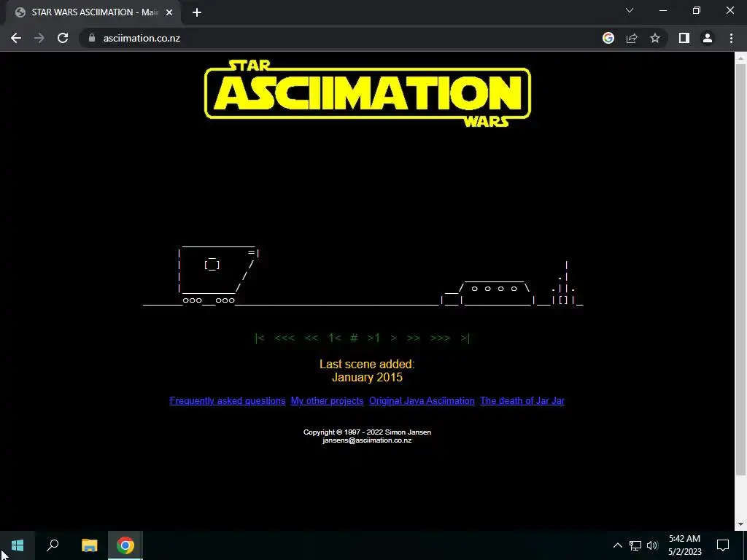The width and height of the screenshot is (747, 560).
Task: Click the lock site info icon
Action: pos(92,38)
